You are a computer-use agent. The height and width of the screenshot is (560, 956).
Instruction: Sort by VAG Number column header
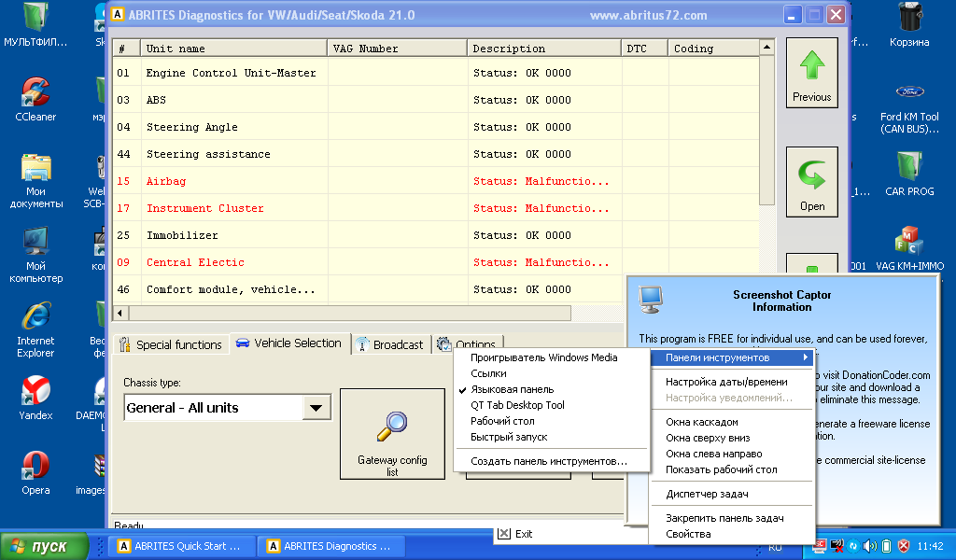click(398, 49)
